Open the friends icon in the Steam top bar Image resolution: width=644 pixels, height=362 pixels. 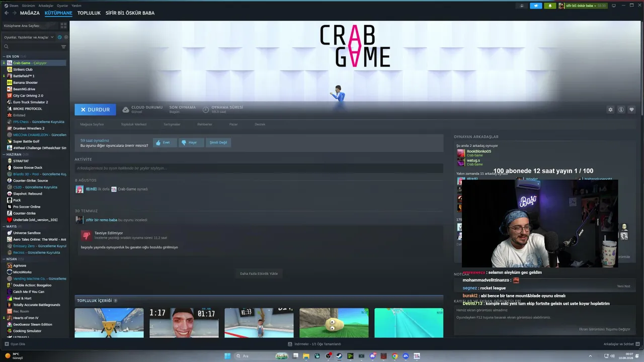coord(522,6)
